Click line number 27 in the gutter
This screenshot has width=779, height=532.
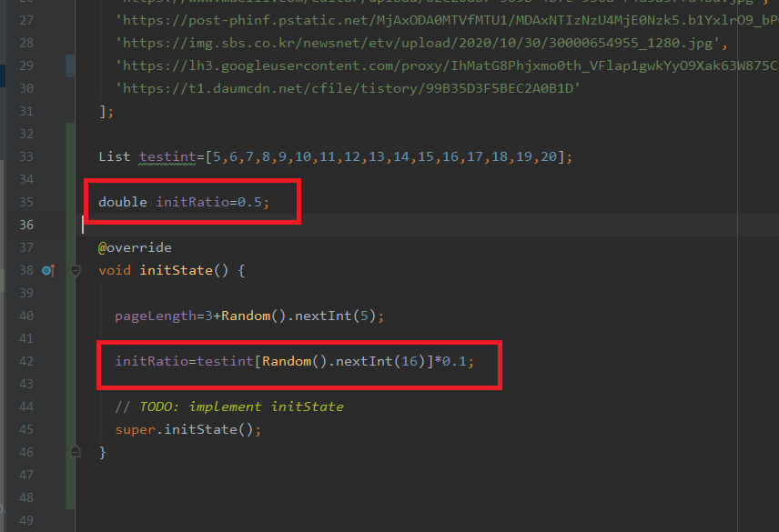point(26,20)
